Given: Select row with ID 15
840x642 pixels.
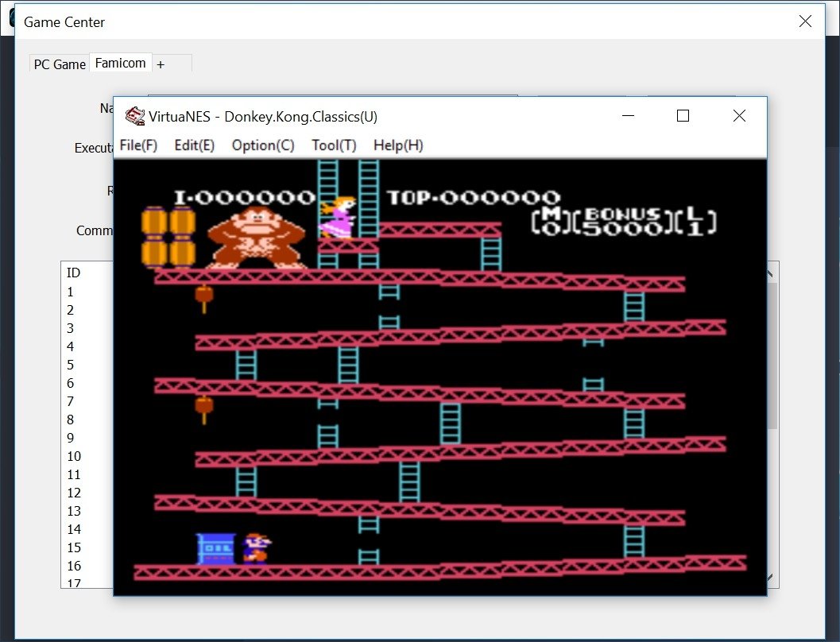Looking at the screenshot, I should (x=74, y=547).
